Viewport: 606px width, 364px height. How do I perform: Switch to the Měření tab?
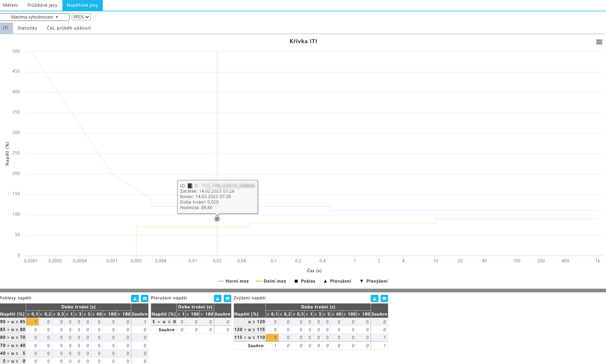tap(11, 5)
